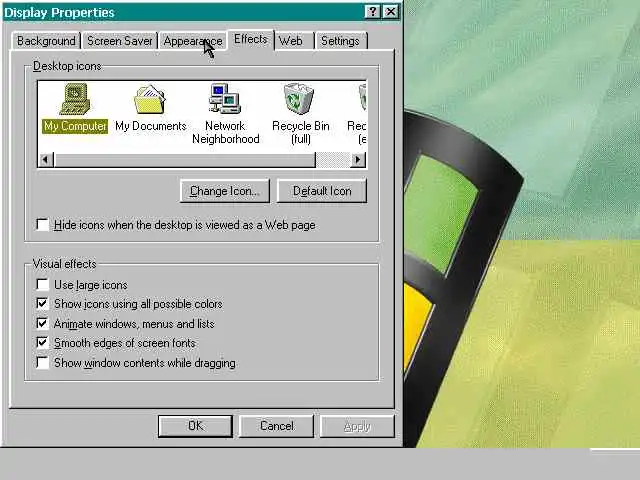Click the Cancel button

[276, 426]
